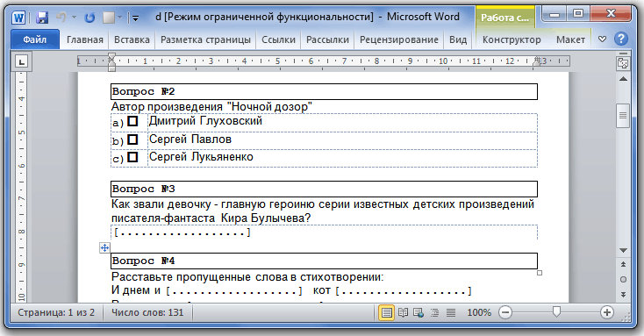644x336 pixels.
Task: Open the Ссылки tab
Action: (278, 39)
